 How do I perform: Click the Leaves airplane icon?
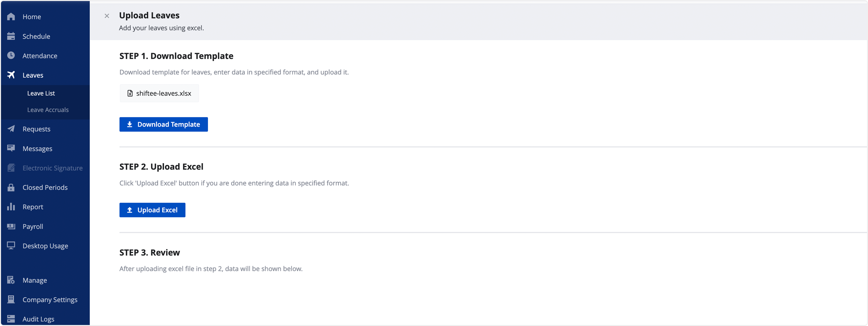(11, 75)
